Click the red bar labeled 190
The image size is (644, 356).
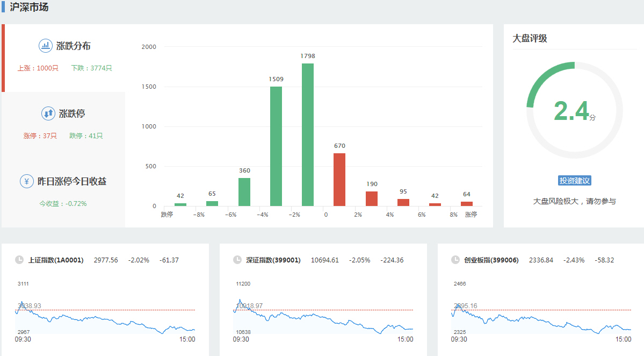pyautogui.click(x=372, y=198)
